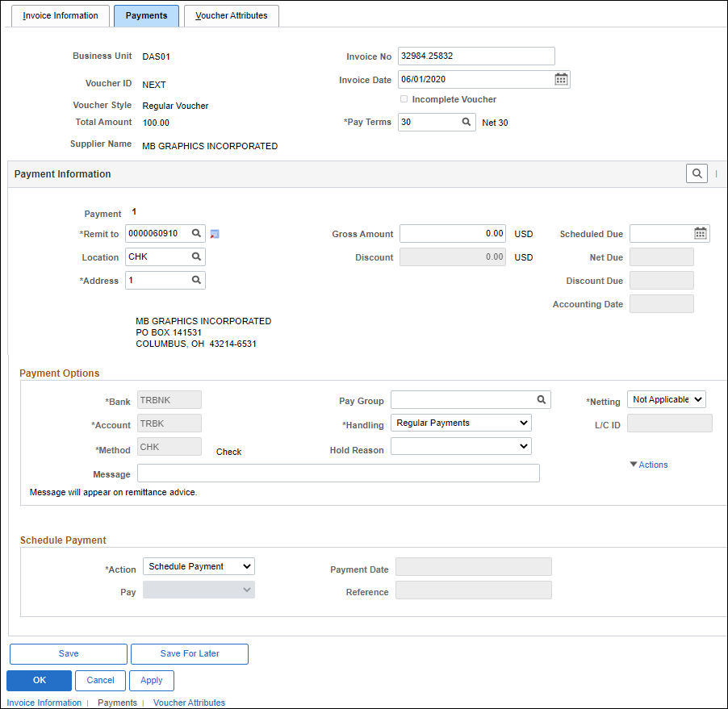Image resolution: width=728 pixels, height=709 pixels.
Task: Toggle the Incomplete Voucher checkbox
Action: 404,99
